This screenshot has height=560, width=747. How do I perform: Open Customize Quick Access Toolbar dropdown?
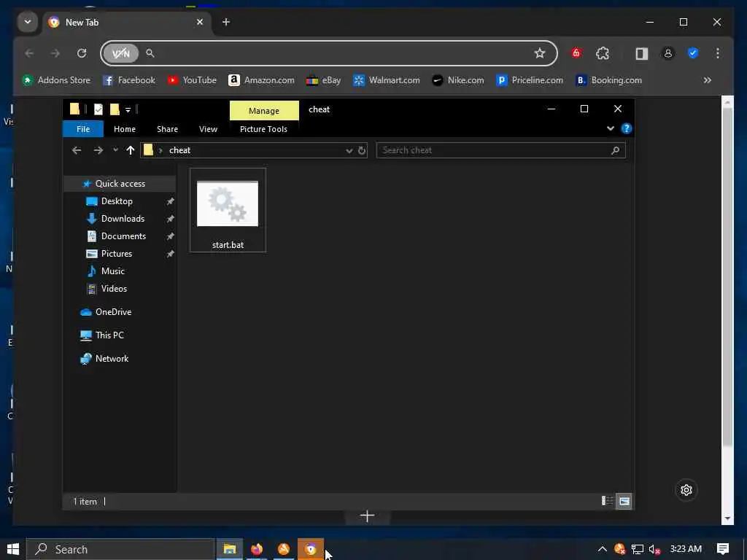click(128, 110)
